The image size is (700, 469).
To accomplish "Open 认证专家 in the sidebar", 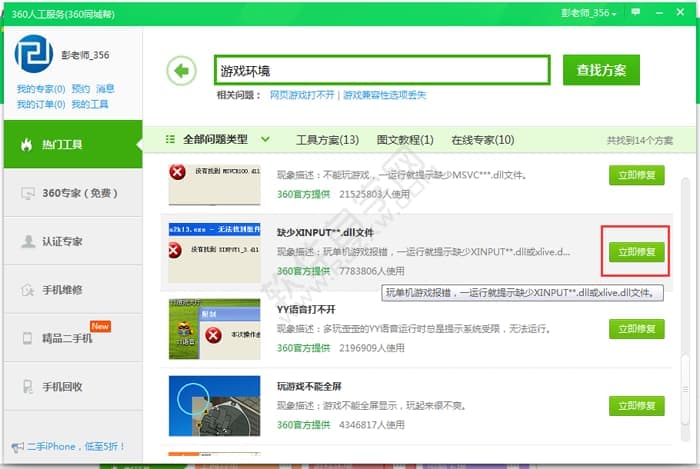I will pos(71,241).
